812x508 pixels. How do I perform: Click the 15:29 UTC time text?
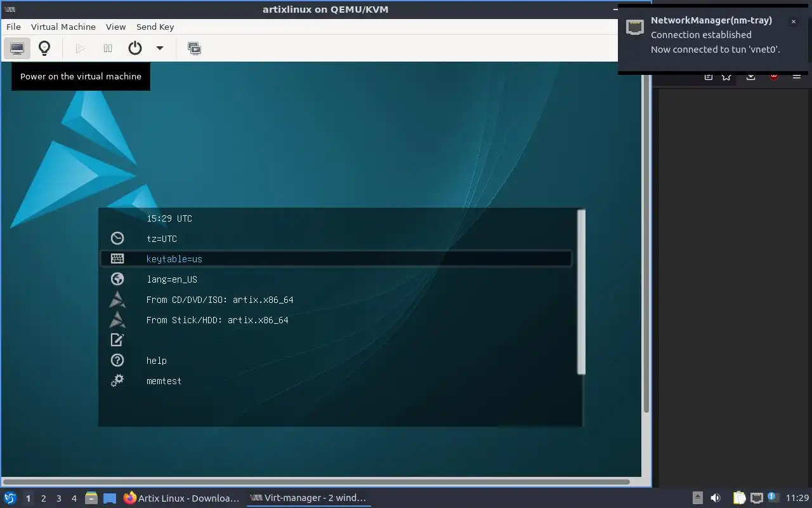[x=169, y=218]
